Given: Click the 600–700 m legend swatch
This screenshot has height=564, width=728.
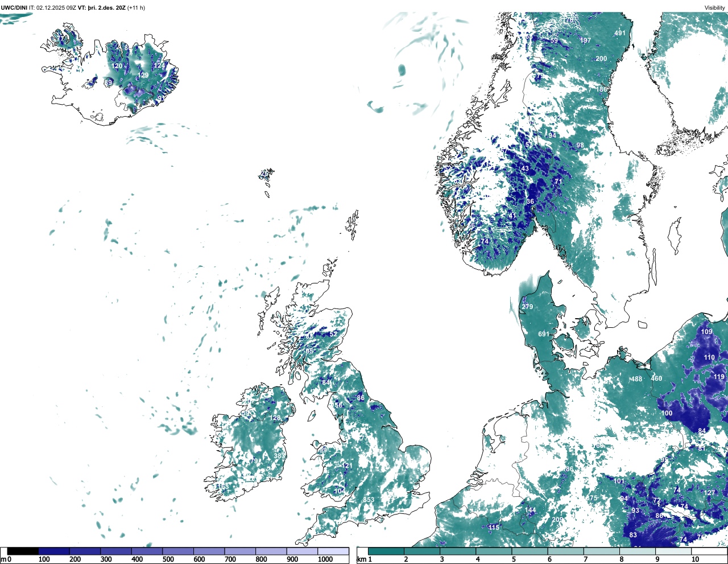Looking at the screenshot, I should 209,551.
